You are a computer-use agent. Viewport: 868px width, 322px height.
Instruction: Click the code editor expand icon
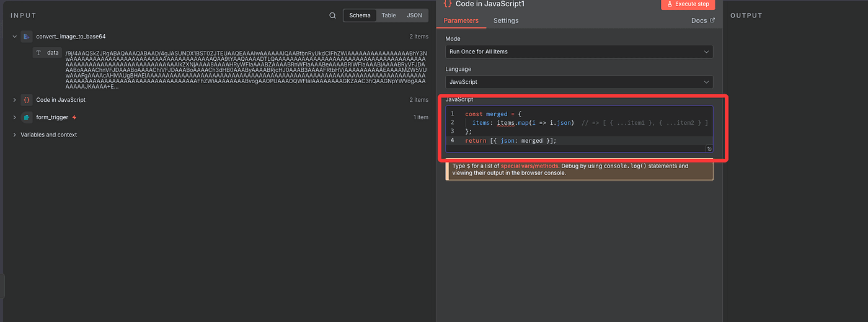(x=709, y=149)
